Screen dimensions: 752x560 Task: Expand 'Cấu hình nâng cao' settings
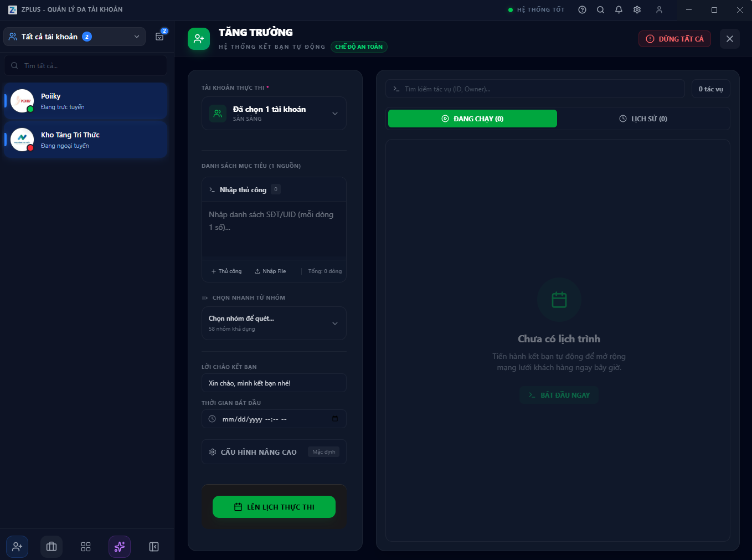tap(274, 452)
